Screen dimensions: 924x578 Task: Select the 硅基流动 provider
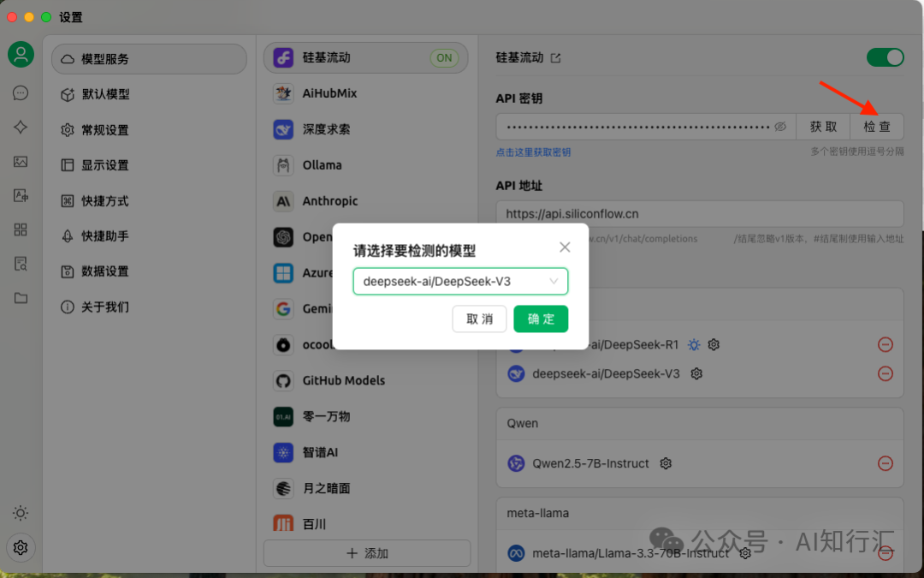click(x=366, y=58)
